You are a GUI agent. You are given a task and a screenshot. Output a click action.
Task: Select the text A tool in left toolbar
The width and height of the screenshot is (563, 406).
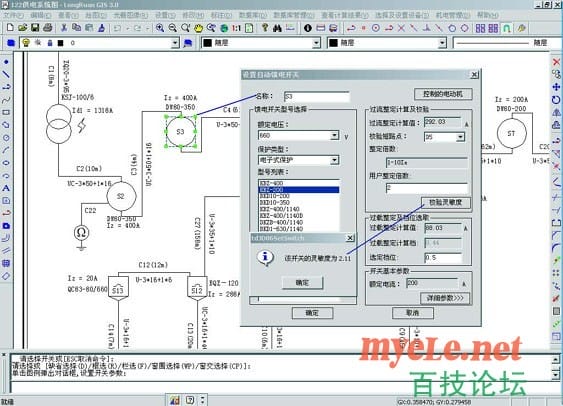6,188
